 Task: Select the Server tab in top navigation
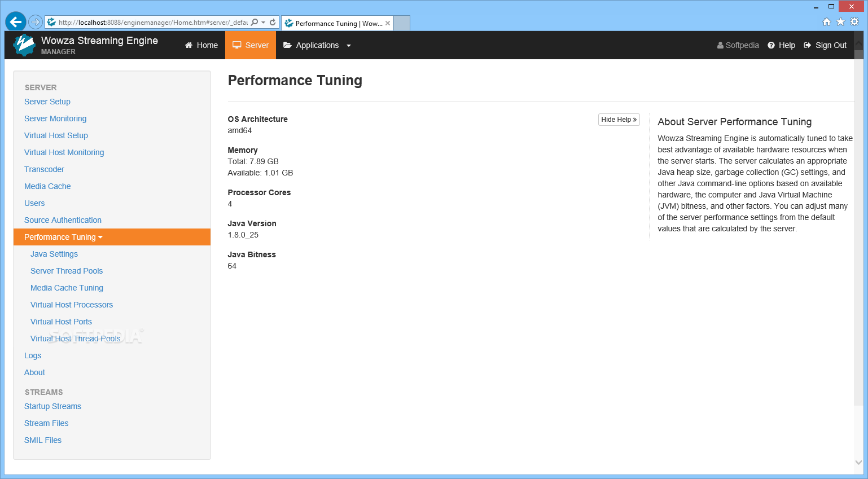(x=251, y=45)
